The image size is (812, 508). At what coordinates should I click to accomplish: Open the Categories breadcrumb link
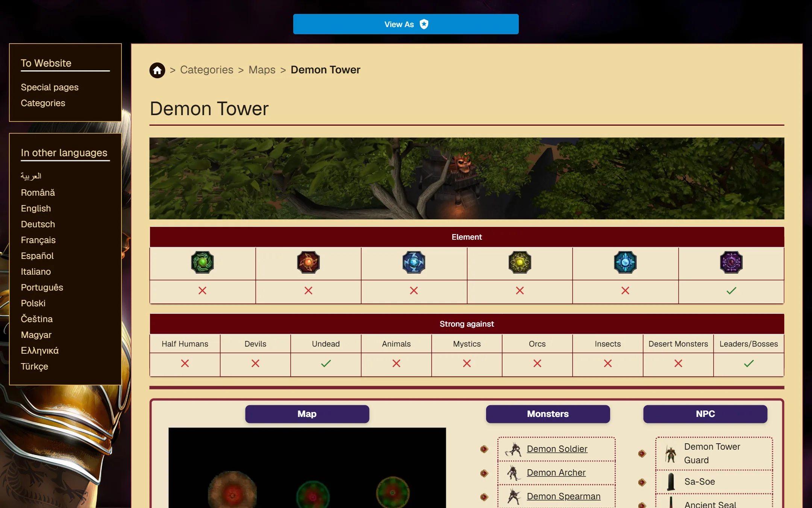tap(207, 70)
